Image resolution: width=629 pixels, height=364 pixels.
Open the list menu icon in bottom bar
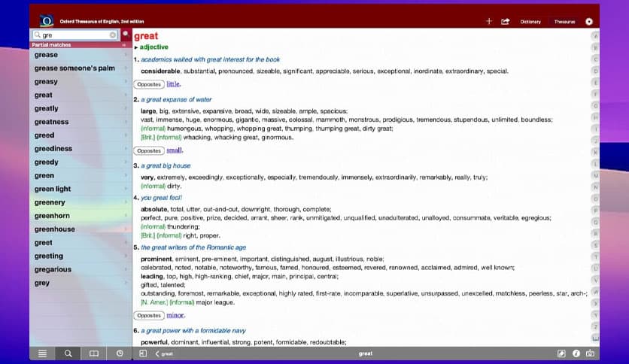(x=42, y=353)
